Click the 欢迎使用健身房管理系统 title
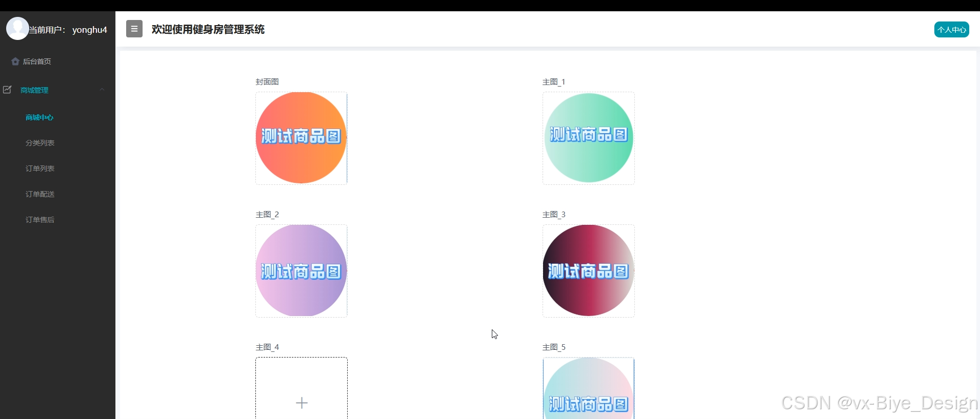 (208, 29)
